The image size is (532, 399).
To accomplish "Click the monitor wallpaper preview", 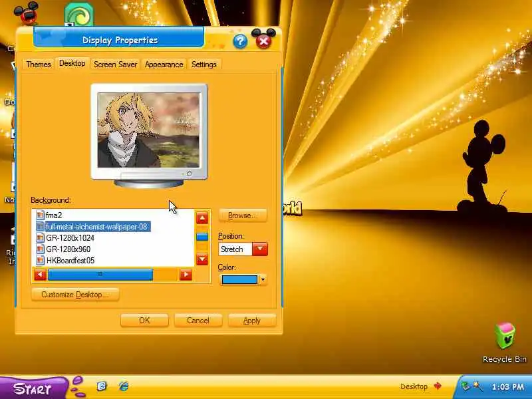I will (148, 130).
